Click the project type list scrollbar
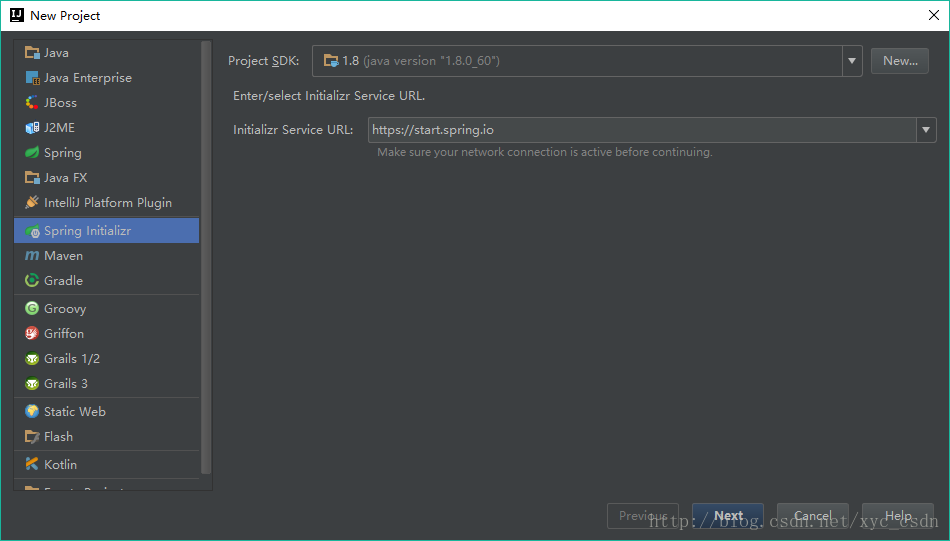The height and width of the screenshot is (541, 950). 206,257
